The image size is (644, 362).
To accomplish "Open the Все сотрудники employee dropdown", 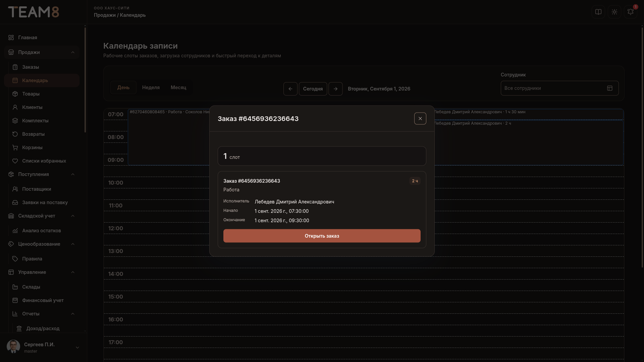I will click(559, 88).
